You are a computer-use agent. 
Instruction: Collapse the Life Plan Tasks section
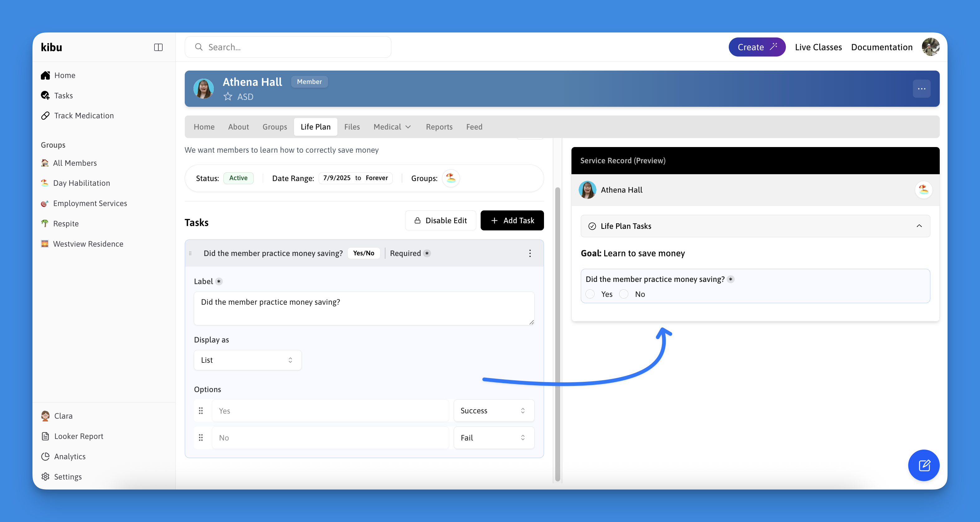point(919,226)
